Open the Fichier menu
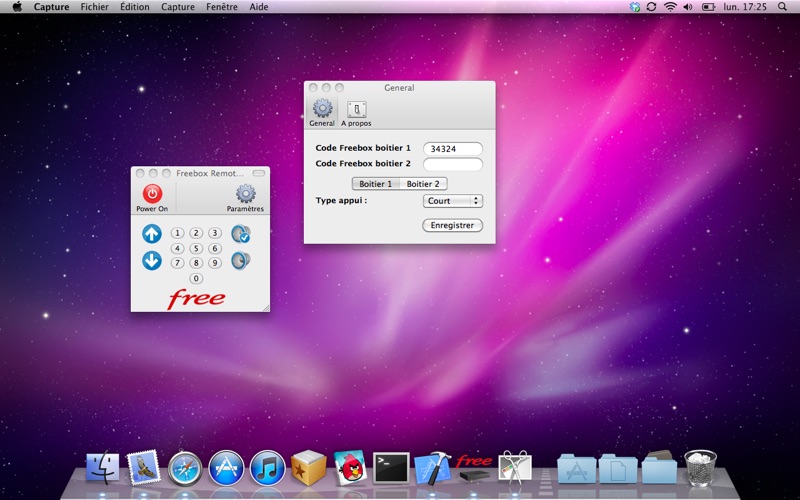800x500 pixels. [x=94, y=7]
